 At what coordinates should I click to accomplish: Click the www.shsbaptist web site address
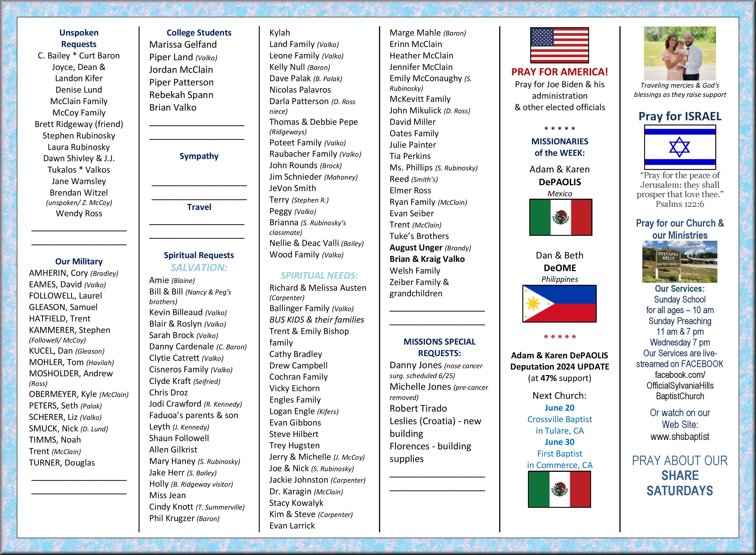(680, 436)
